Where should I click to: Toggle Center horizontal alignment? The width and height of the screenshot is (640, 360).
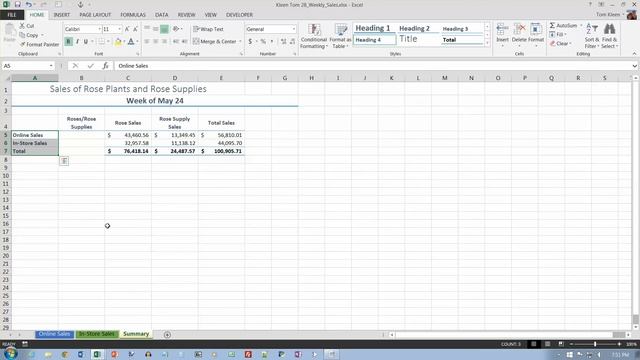click(x=156, y=41)
